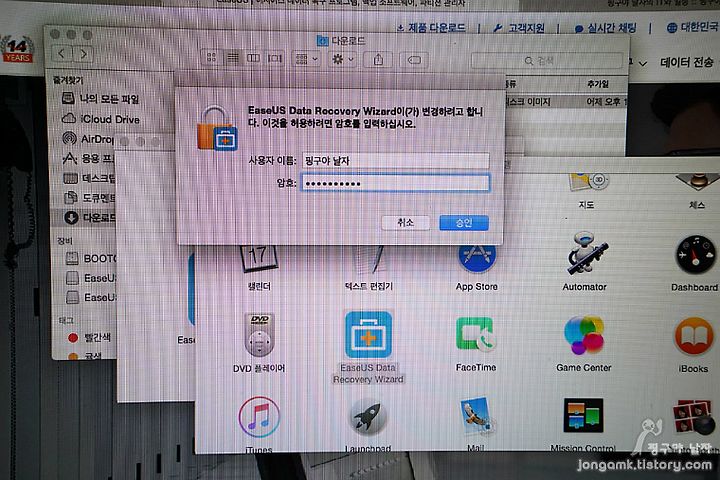Open the App Store icon
720x480 pixels.
pyautogui.click(x=477, y=259)
